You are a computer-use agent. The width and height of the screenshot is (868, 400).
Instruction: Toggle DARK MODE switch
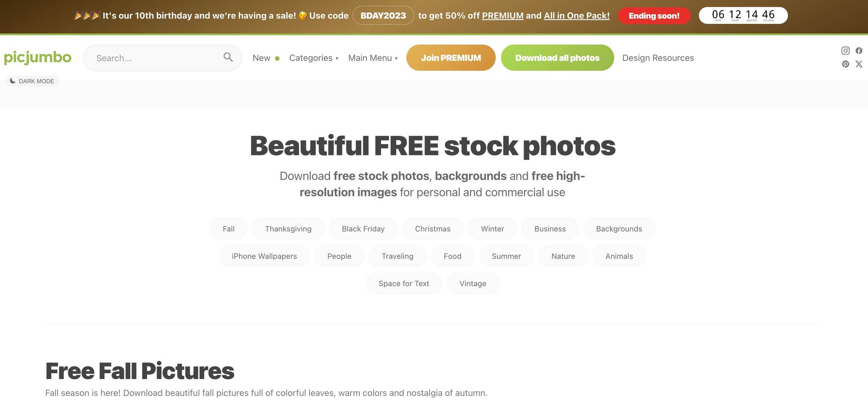[32, 81]
